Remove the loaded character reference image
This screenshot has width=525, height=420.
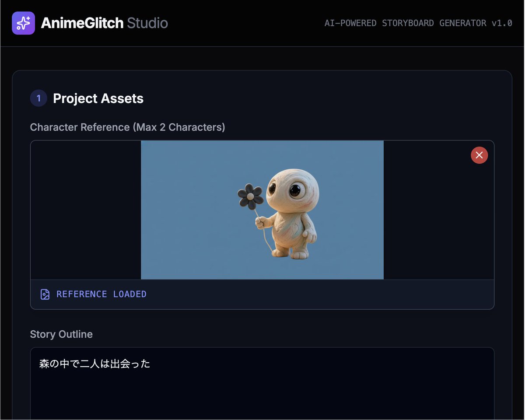pos(479,155)
